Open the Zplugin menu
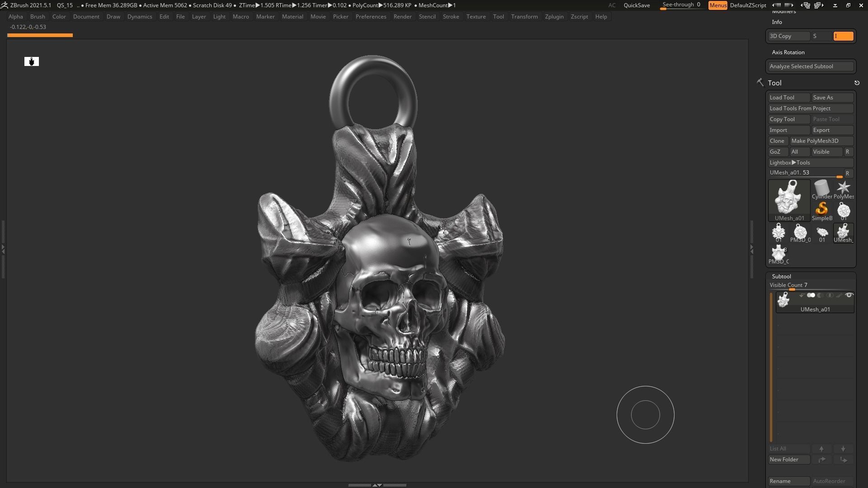The width and height of the screenshot is (868, 488). coord(554,17)
